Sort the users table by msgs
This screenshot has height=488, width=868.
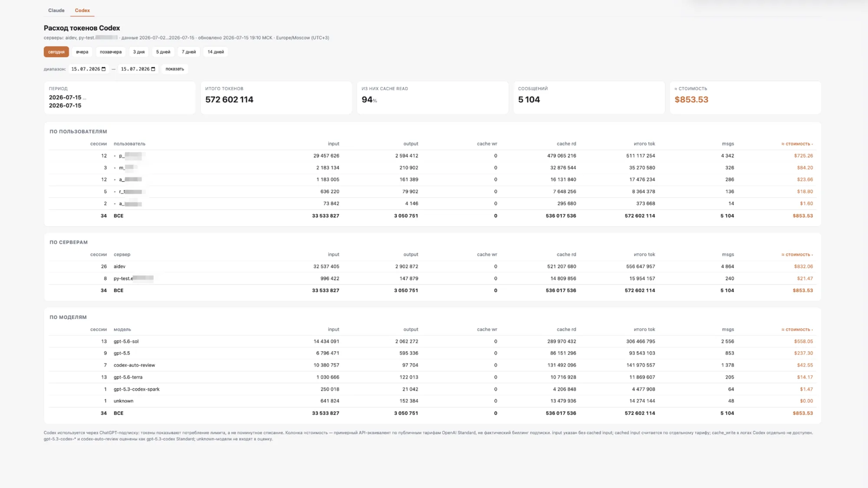(728, 144)
